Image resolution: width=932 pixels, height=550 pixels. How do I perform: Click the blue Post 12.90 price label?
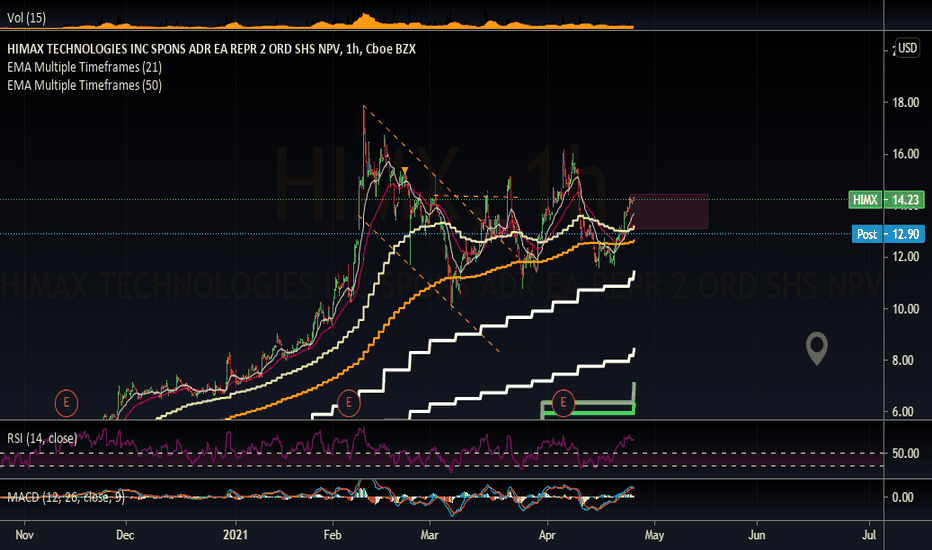888,234
